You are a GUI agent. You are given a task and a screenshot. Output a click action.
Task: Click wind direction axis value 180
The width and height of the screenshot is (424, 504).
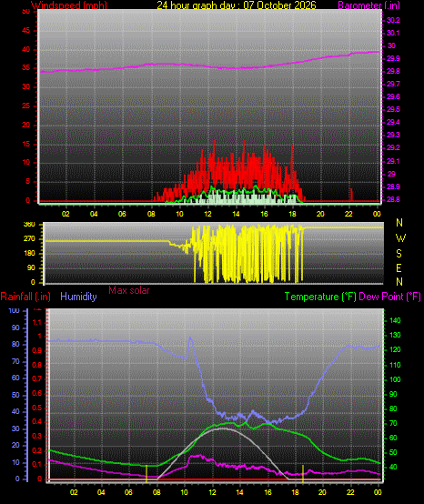coord(29,253)
